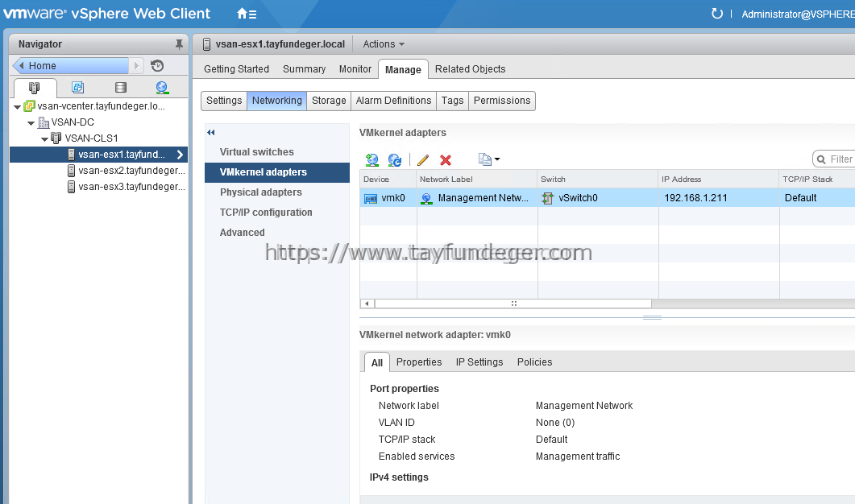
Task: Click the copy to clipboard icon
Action: (x=485, y=159)
